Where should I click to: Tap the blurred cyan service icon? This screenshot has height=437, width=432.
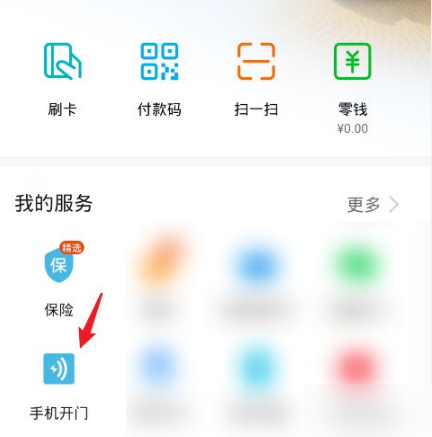tap(257, 367)
